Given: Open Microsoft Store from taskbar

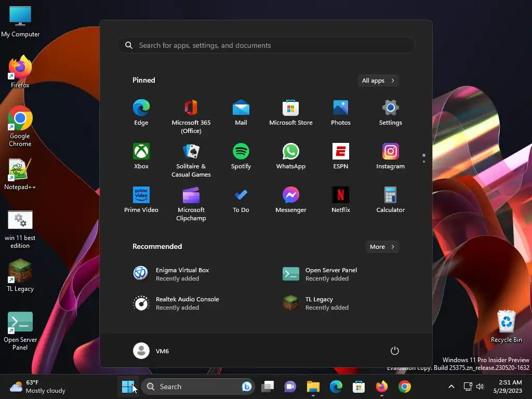Looking at the screenshot, I should pyautogui.click(x=358, y=387).
